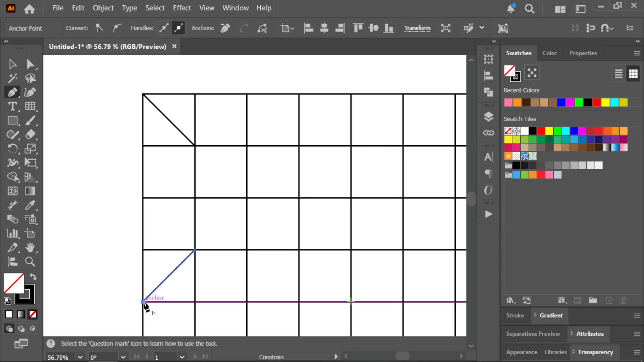Open the Libraries panel tab
The image size is (644, 362).
[x=555, y=352]
